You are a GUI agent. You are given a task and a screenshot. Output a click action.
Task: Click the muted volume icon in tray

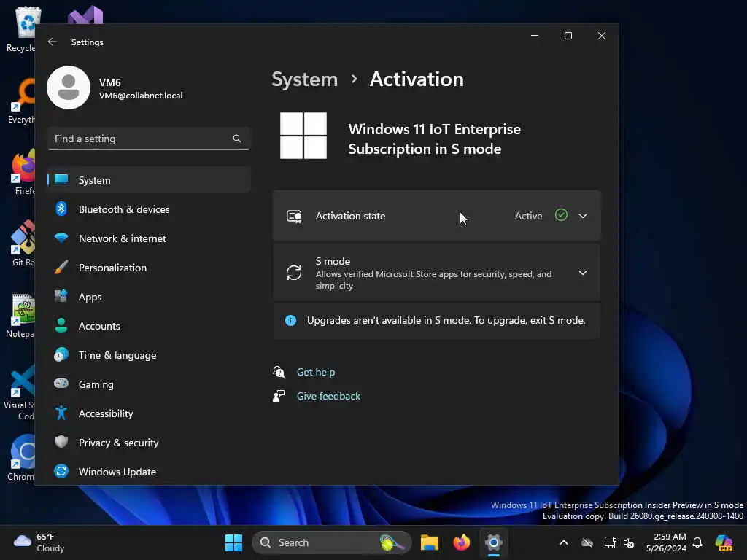pyautogui.click(x=629, y=542)
